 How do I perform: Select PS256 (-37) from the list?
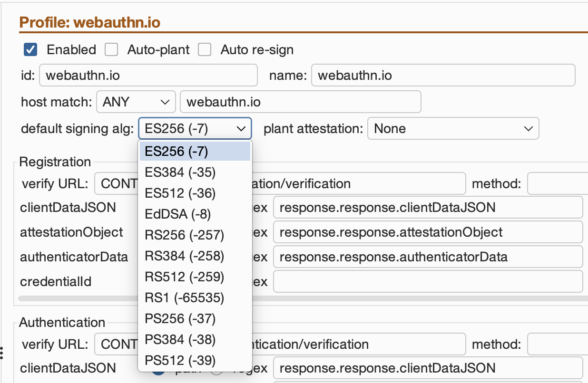[195, 318]
